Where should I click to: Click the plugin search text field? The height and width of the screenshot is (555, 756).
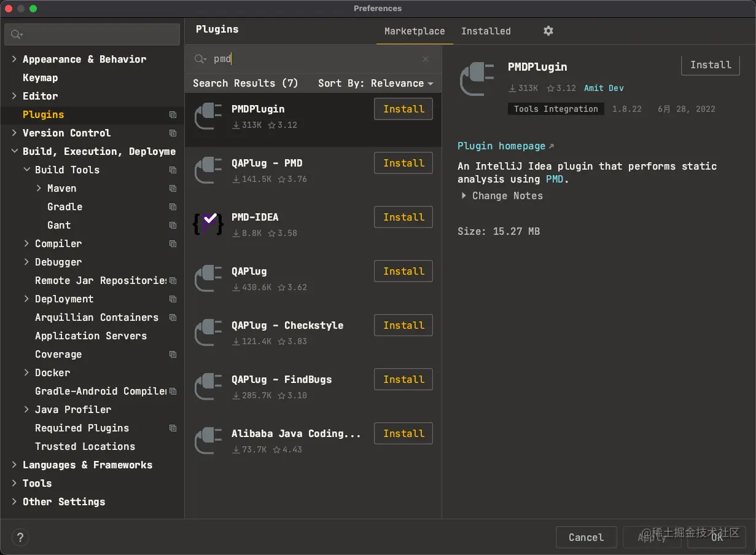[x=313, y=59]
